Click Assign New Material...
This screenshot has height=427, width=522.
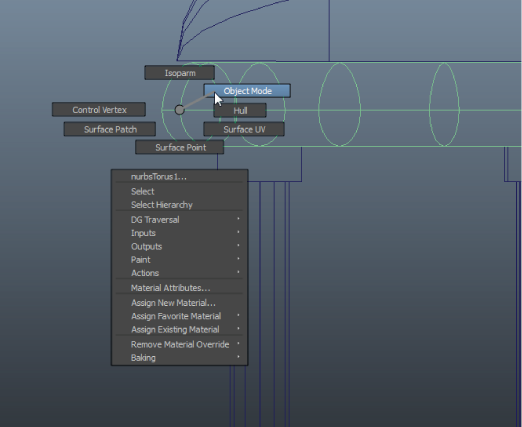[x=180, y=303]
